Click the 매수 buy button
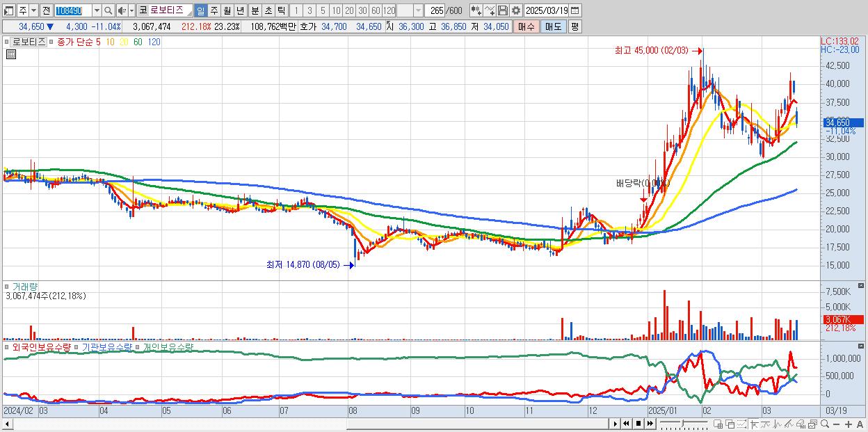This screenshot has height=432, width=868. tap(527, 26)
